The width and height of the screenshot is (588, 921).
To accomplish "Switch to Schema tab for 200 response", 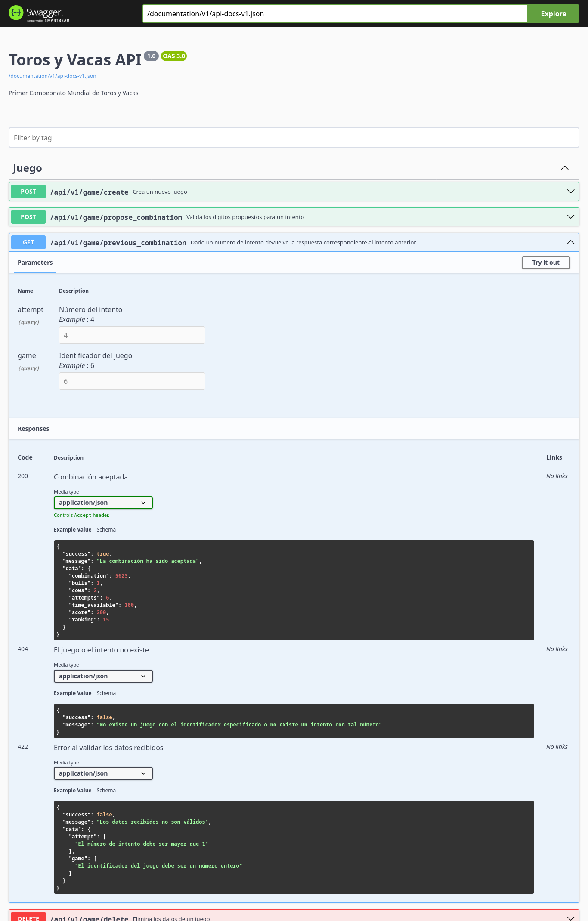I will pyautogui.click(x=106, y=530).
